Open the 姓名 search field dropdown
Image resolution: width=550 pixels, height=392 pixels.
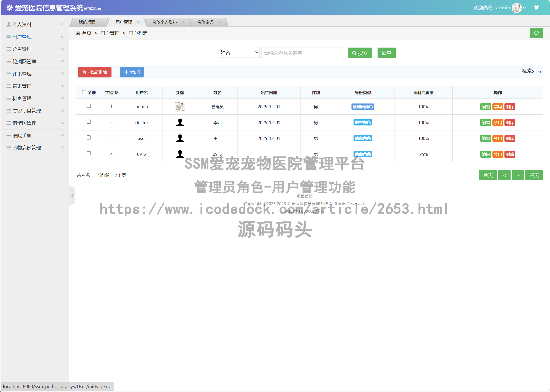coord(239,52)
